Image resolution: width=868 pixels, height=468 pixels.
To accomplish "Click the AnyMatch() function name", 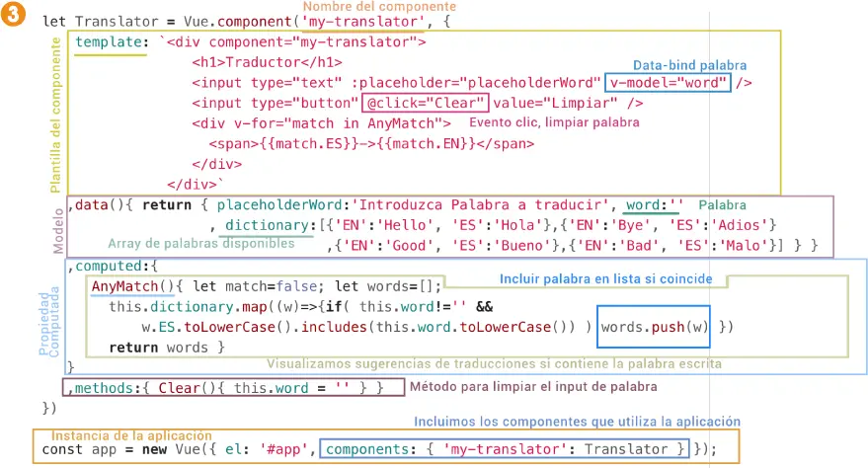I will tap(133, 286).
